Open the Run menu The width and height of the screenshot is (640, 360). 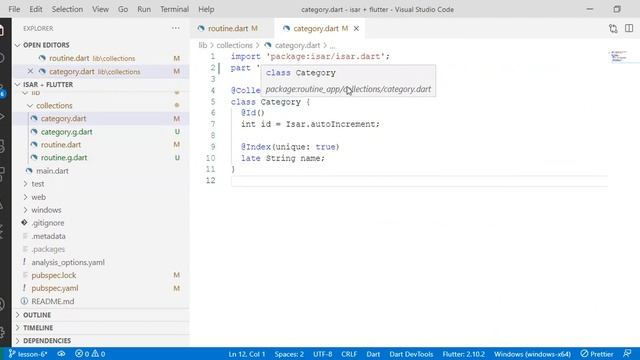pyautogui.click(x=144, y=9)
